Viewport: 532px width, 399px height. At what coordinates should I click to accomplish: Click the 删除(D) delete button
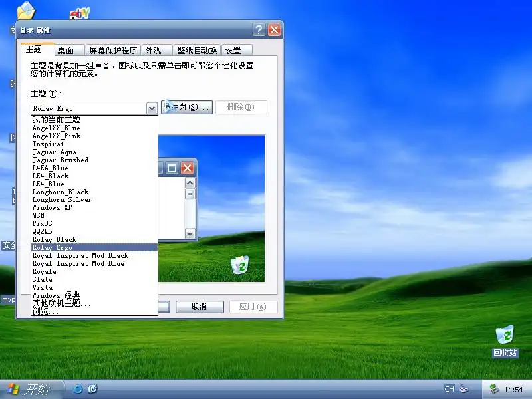(x=241, y=107)
